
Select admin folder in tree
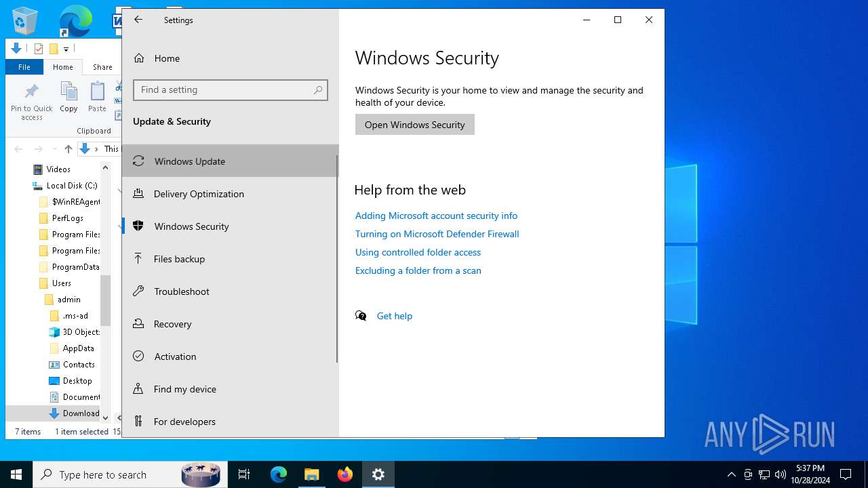click(69, 299)
